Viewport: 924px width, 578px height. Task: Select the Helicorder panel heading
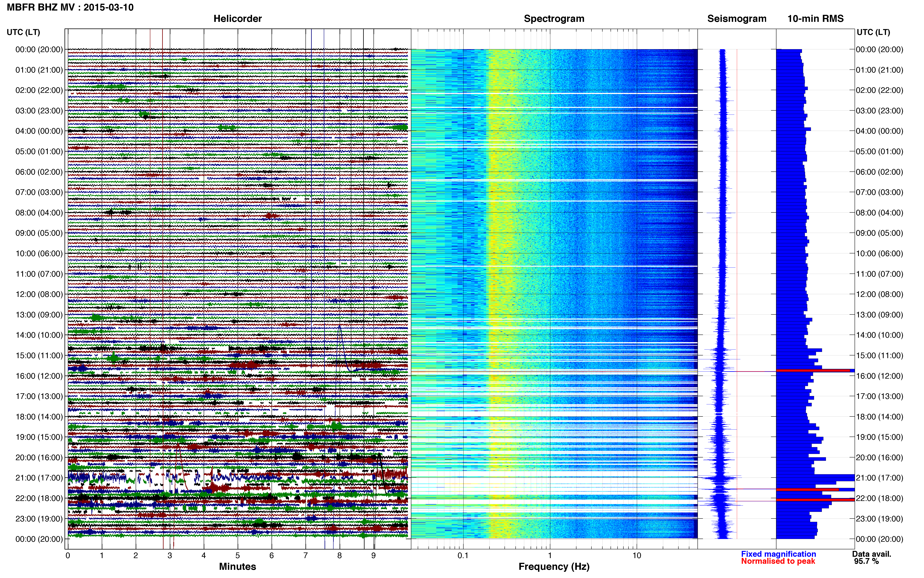point(238,19)
